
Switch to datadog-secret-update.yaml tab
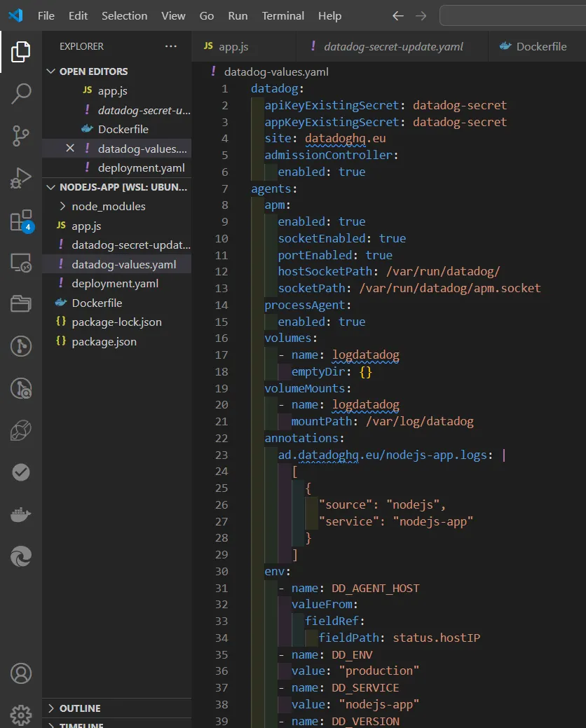click(392, 46)
